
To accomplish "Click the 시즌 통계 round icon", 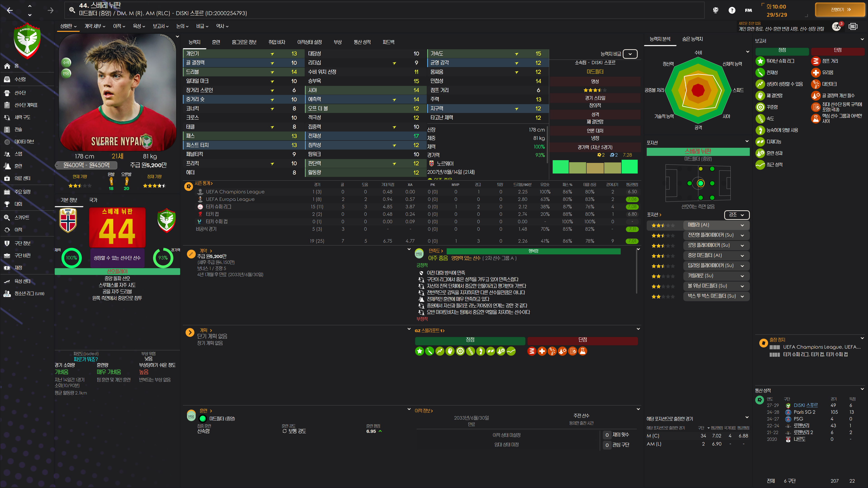I will 189,186.
